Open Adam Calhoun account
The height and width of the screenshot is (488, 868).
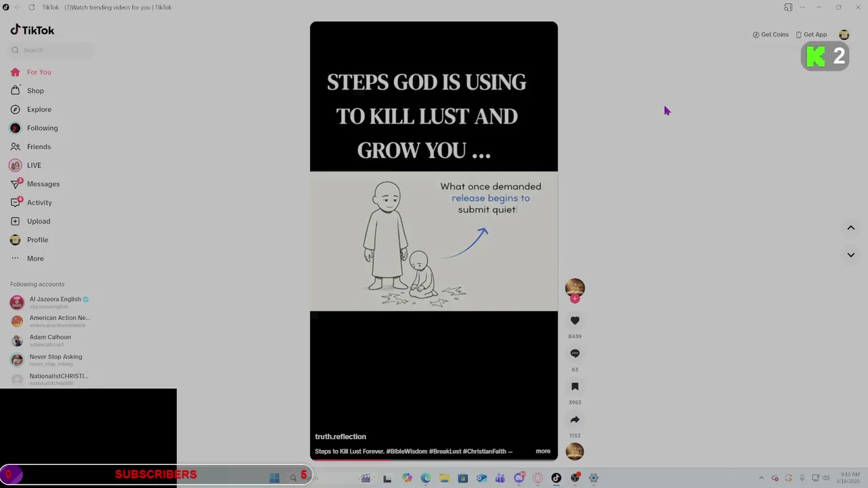point(41,340)
